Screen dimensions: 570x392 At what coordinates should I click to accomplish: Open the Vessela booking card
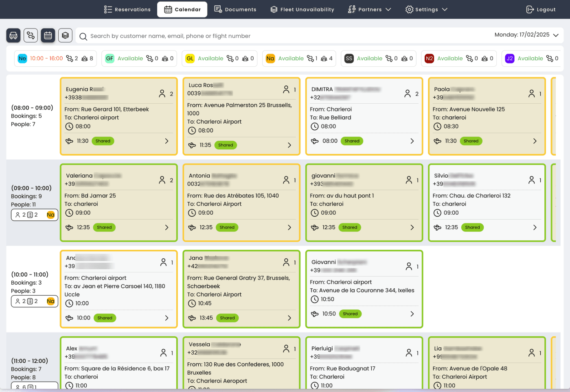(x=241, y=363)
